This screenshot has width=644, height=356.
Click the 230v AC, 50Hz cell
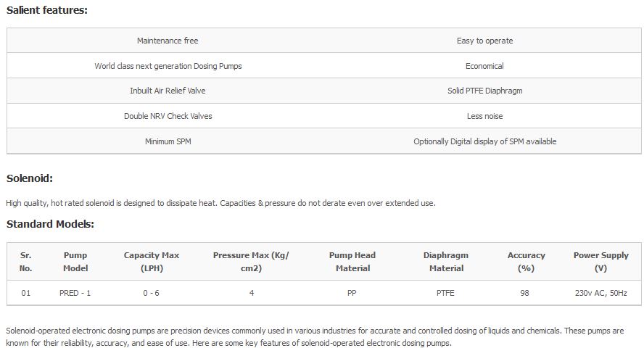pos(600,293)
